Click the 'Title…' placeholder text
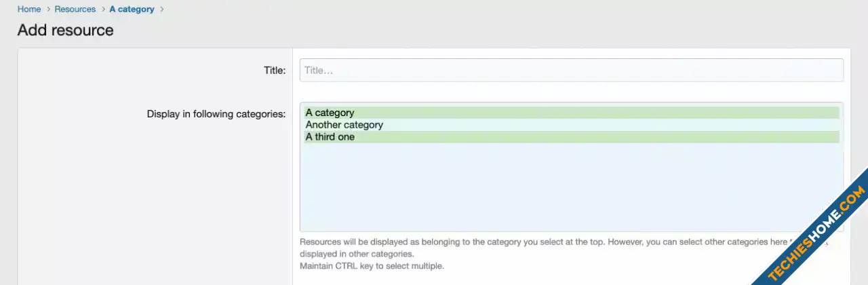 [x=319, y=71]
